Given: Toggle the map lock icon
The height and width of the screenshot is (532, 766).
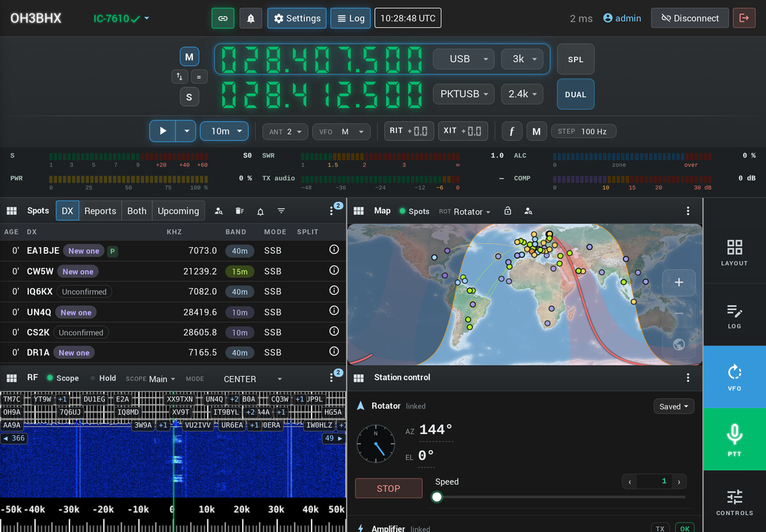Looking at the screenshot, I should (x=507, y=211).
